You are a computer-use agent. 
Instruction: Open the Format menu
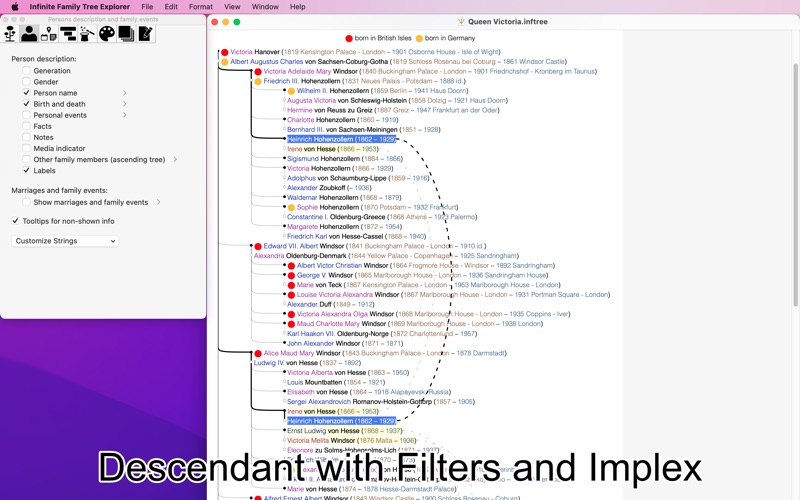[x=201, y=7]
